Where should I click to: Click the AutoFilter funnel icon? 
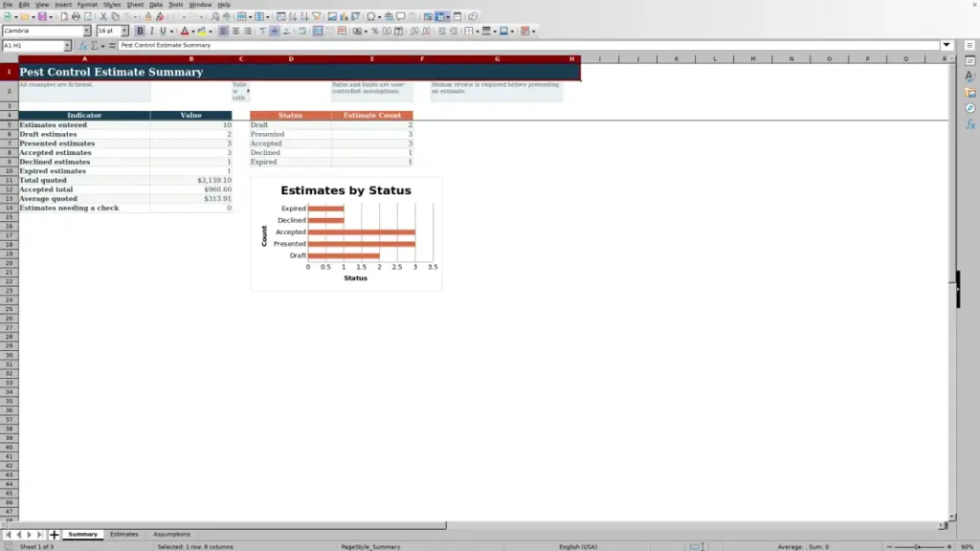pyautogui.click(x=316, y=16)
